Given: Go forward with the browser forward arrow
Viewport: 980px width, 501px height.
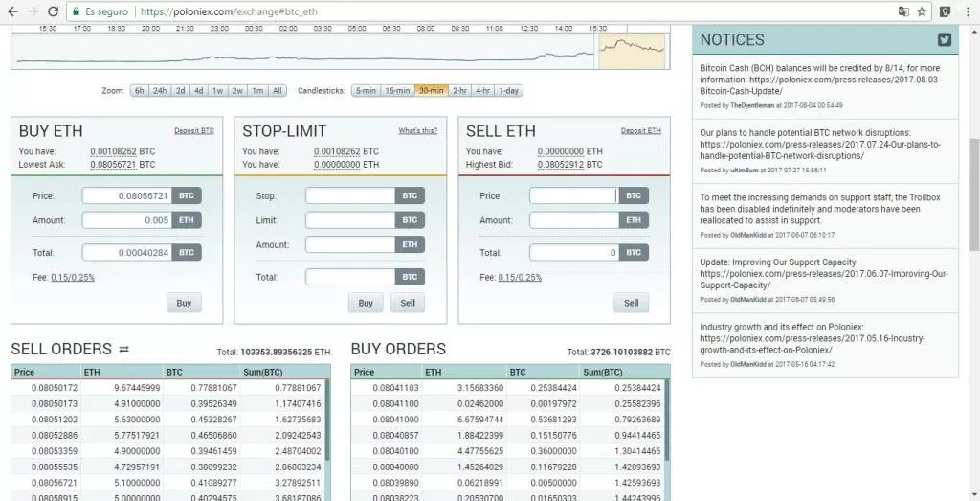Looking at the screenshot, I should [x=33, y=11].
